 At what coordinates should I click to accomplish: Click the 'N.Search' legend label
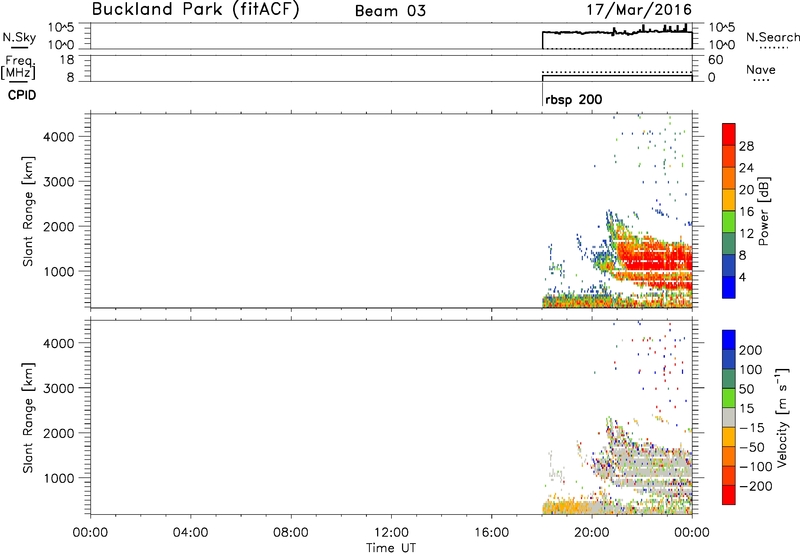(772, 37)
